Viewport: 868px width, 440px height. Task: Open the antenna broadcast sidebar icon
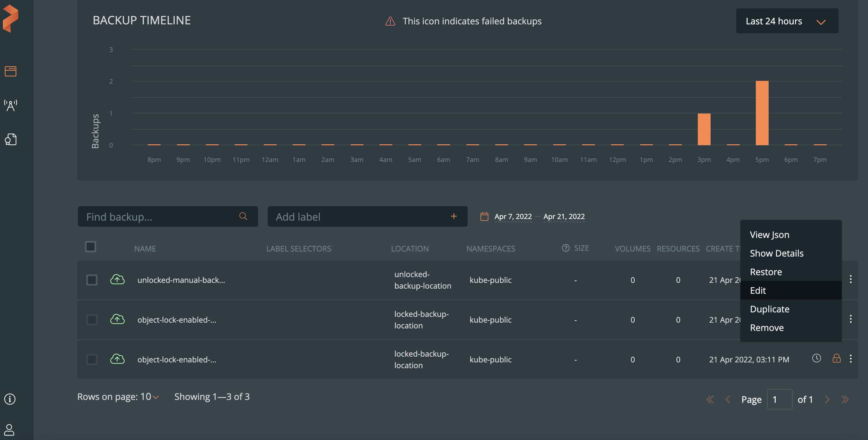11,105
